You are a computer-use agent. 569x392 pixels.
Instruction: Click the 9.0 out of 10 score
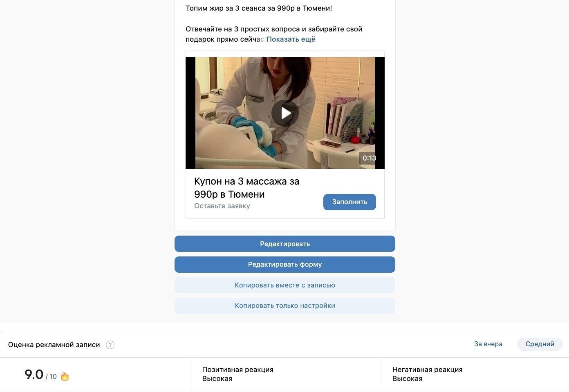(x=40, y=375)
